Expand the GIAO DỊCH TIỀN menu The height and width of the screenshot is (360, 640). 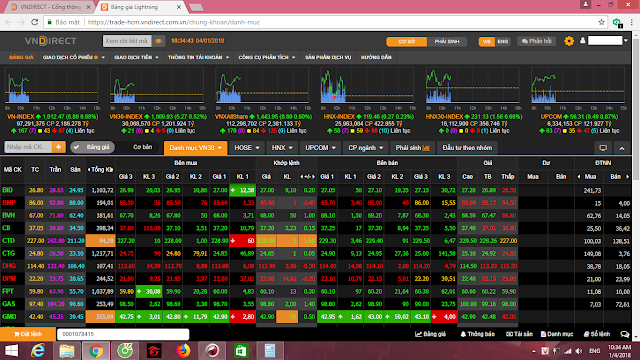[136, 57]
